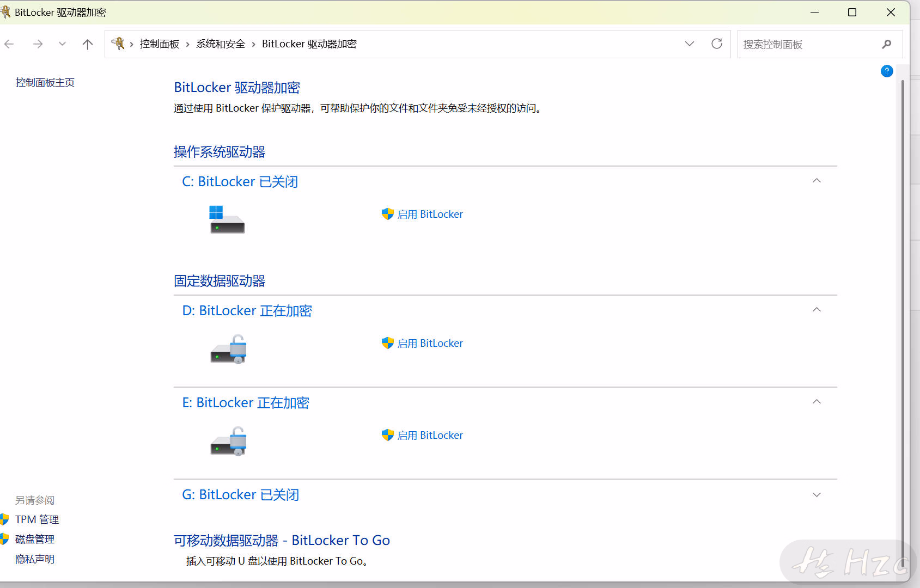Screen dimensions: 920x588
Task: Expand the G: drive section chevron
Action: [x=817, y=495]
